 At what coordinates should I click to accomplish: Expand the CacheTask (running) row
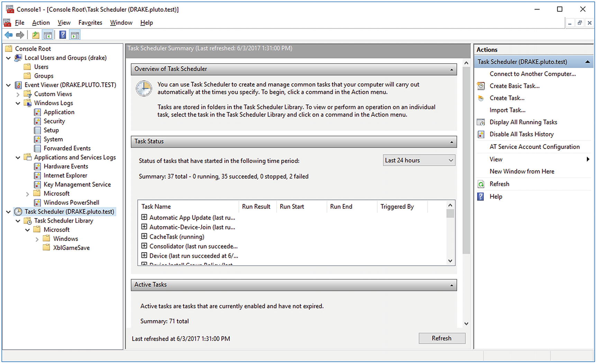pyautogui.click(x=144, y=236)
